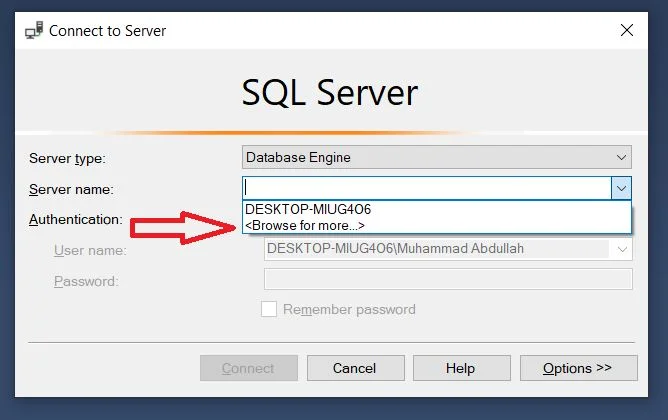Click the Authentication label
This screenshot has width=668, height=420.
(75, 219)
